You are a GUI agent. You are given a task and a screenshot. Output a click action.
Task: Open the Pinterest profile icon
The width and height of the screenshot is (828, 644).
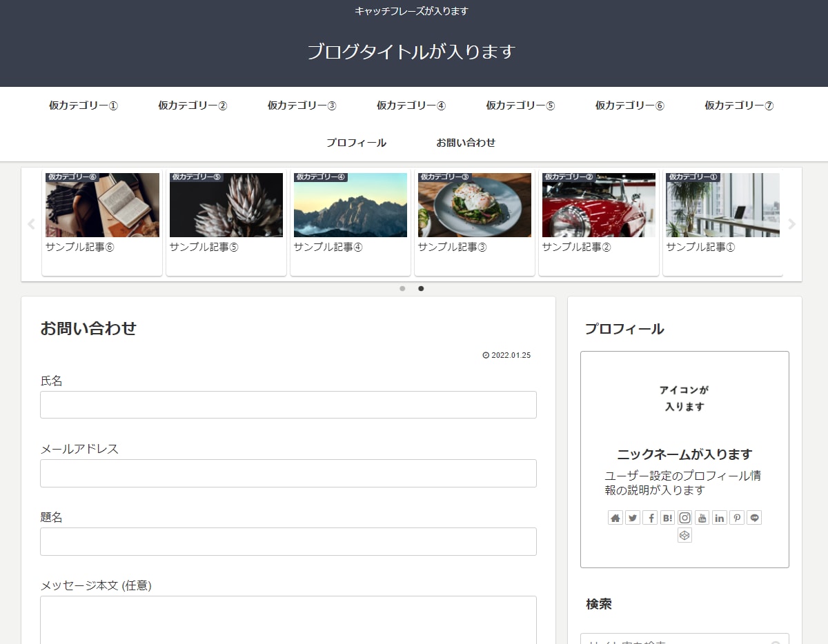[737, 518]
